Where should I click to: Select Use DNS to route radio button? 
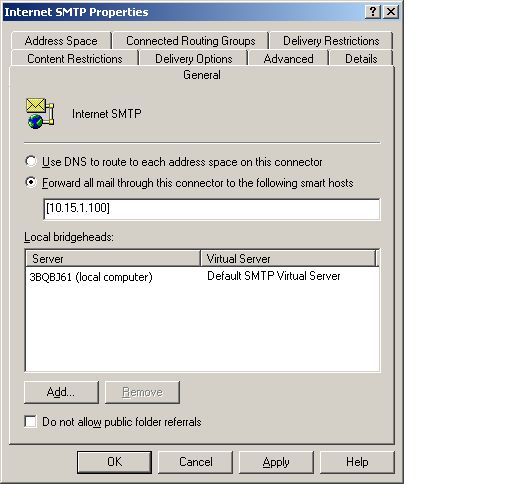[31, 162]
